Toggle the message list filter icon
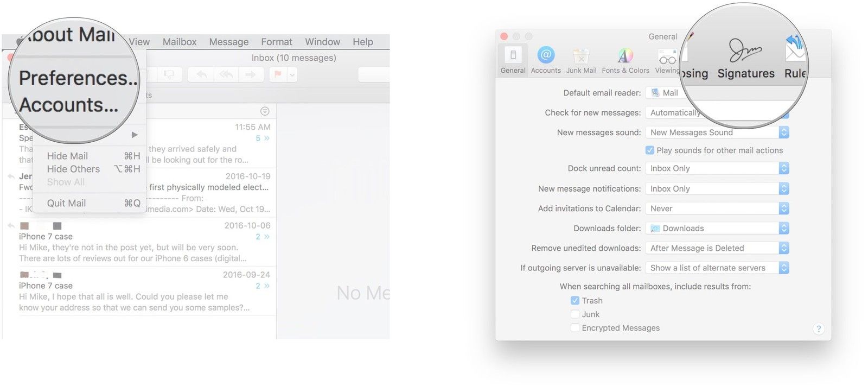The image size is (868, 392). [265, 111]
